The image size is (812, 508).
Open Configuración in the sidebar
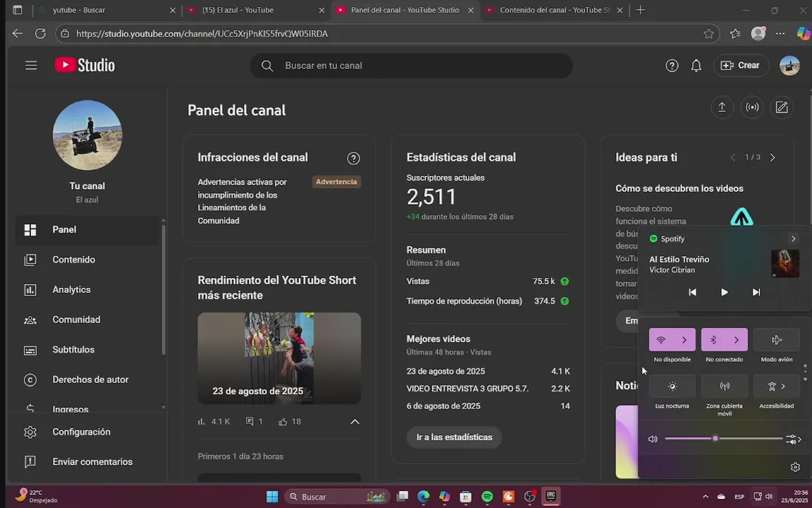87,432
